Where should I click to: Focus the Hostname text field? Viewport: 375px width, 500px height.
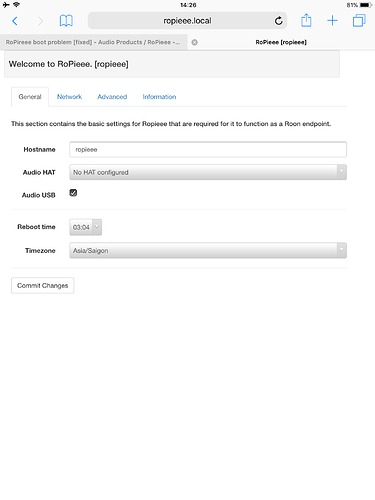point(208,149)
